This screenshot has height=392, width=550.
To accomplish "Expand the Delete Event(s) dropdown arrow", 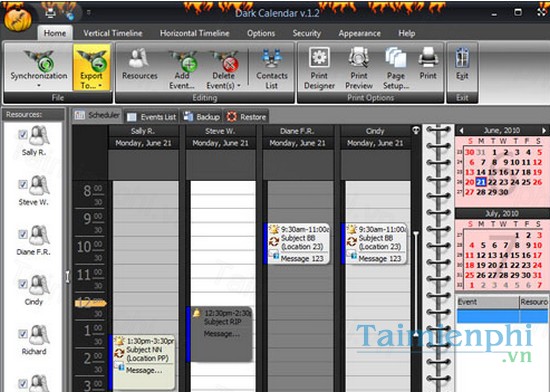I will (239, 86).
